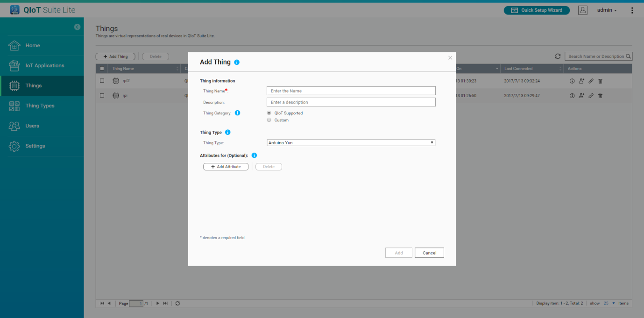Screen dimensions: 644x318
Task: Click the refresh icon beside the search box
Action: pos(558,57)
